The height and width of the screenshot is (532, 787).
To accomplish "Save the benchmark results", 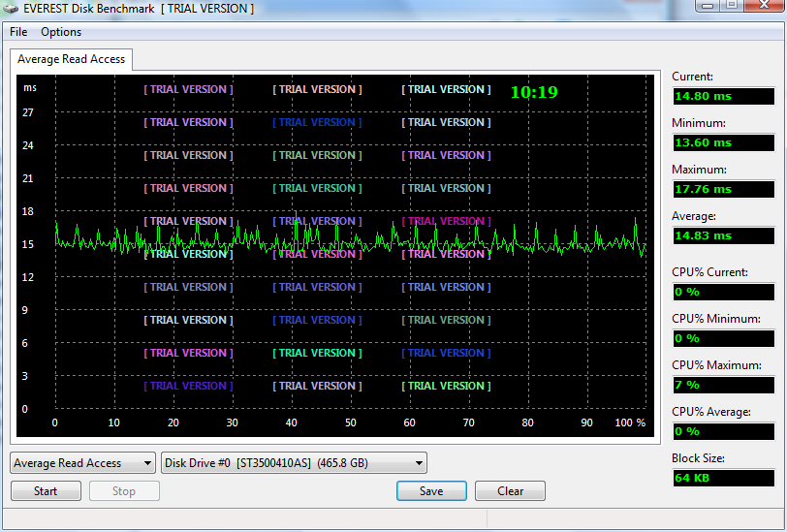I will tap(431, 491).
